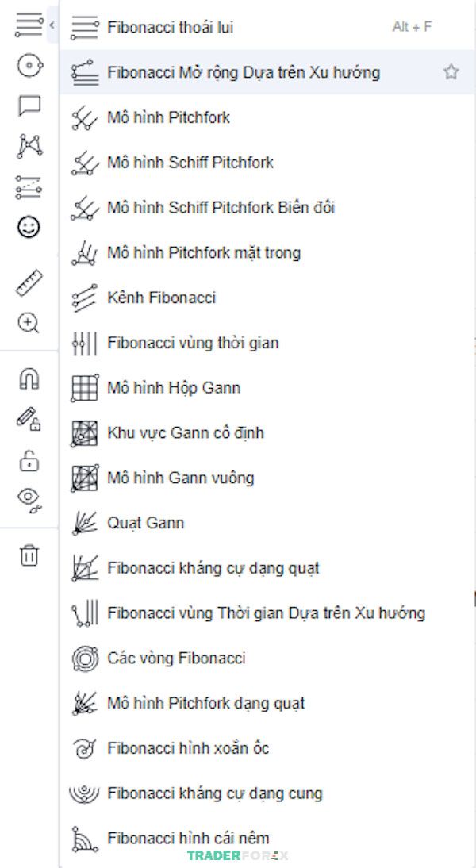The image size is (476, 868).
Task: Select the zoom in magnifier tool
Action: (x=29, y=323)
